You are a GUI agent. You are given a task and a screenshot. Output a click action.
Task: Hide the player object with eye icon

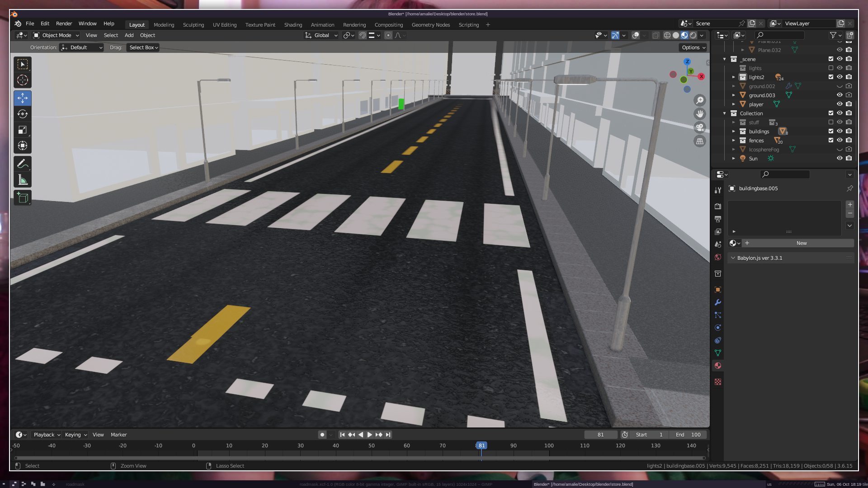[840, 104]
